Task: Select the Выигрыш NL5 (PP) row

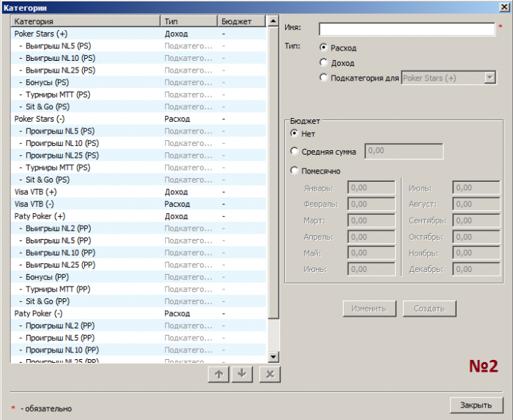Action: click(139, 240)
